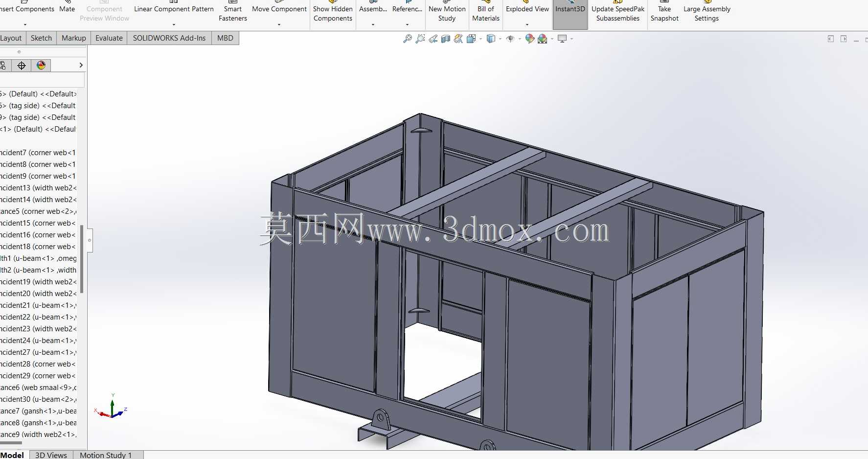Click the Hide/Show Items eye icon
868x459 pixels.
pyautogui.click(x=510, y=39)
